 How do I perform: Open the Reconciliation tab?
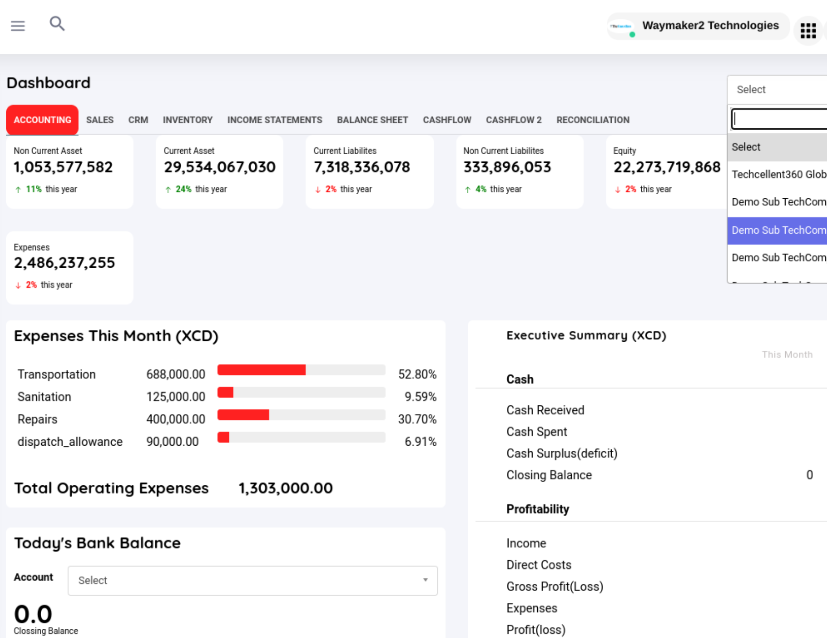tap(592, 120)
